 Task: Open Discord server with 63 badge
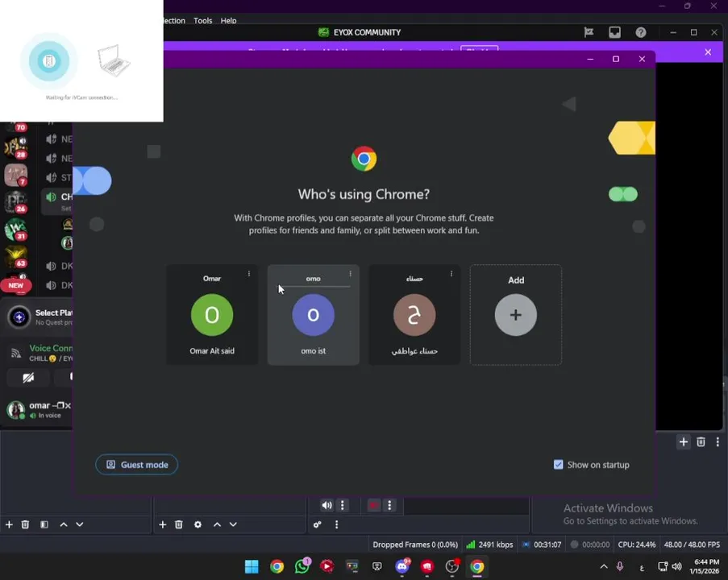(x=15, y=257)
